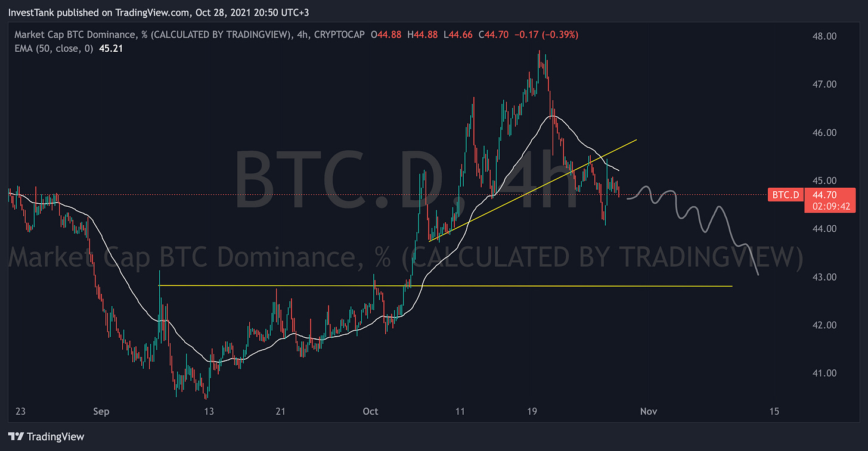Click the close value C44.70
The height and width of the screenshot is (451, 868).
(492, 35)
